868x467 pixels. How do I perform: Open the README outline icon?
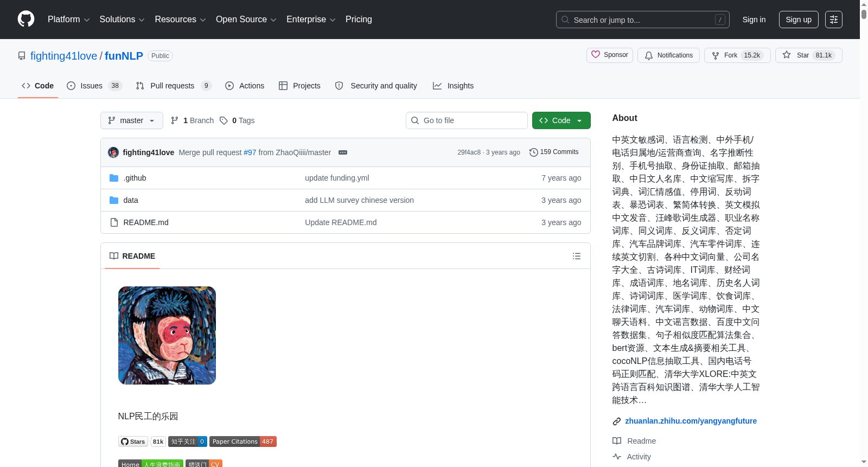577,256
